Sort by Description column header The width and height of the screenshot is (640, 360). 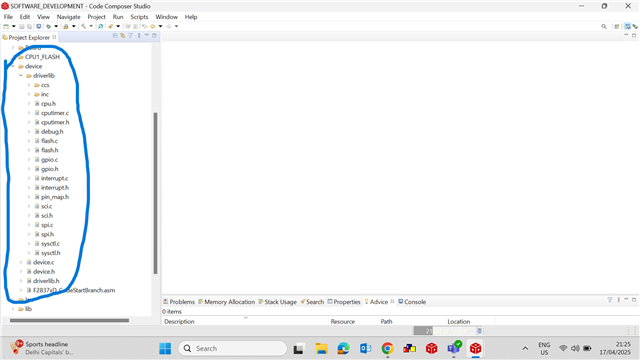tap(245, 321)
